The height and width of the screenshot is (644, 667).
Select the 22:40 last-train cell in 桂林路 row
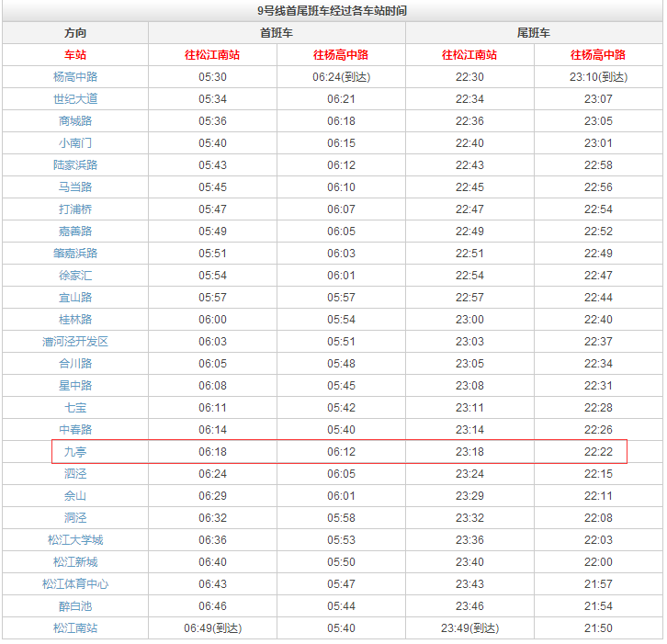click(598, 320)
